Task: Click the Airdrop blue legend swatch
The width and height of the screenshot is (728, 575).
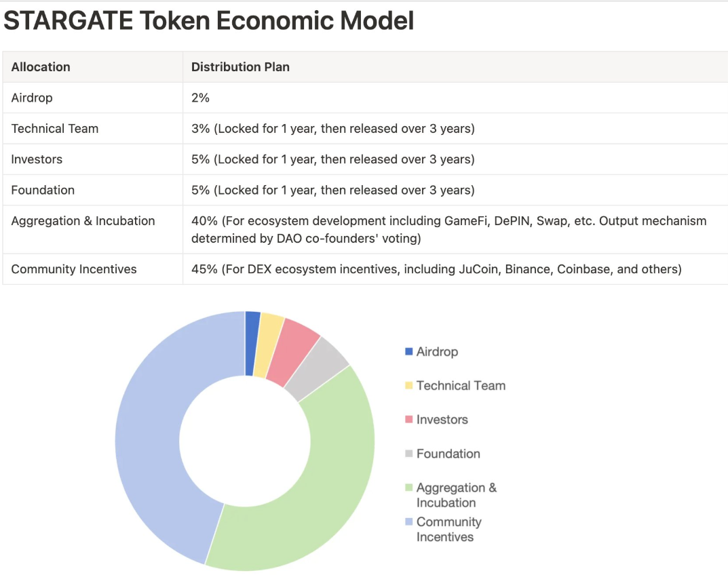Action: pos(408,351)
